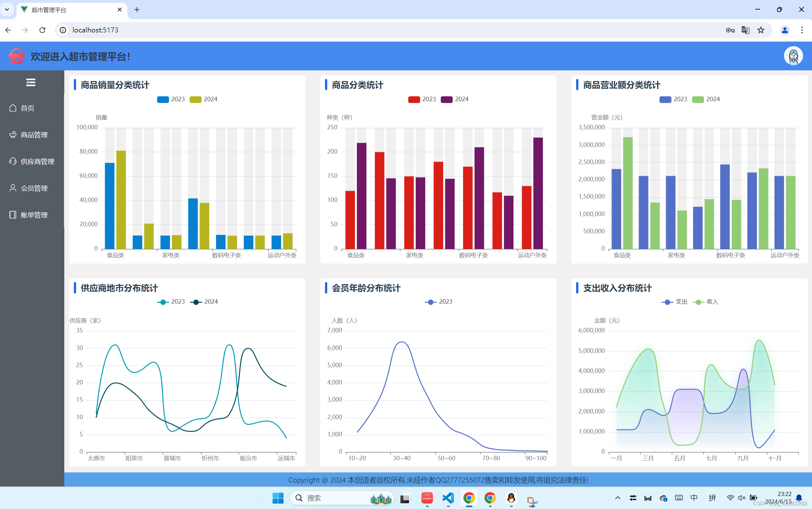Click the 拼 input mode indicator
This screenshot has width=812, height=509.
click(x=712, y=498)
